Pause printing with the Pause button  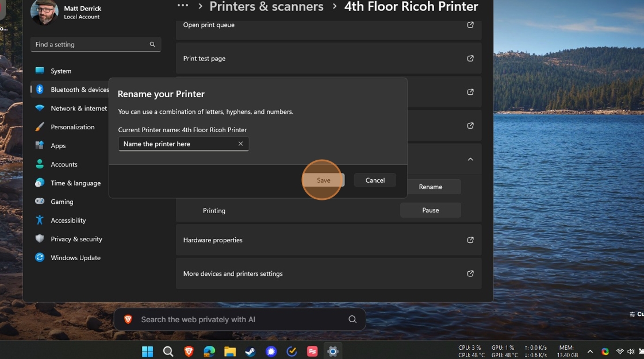click(431, 210)
